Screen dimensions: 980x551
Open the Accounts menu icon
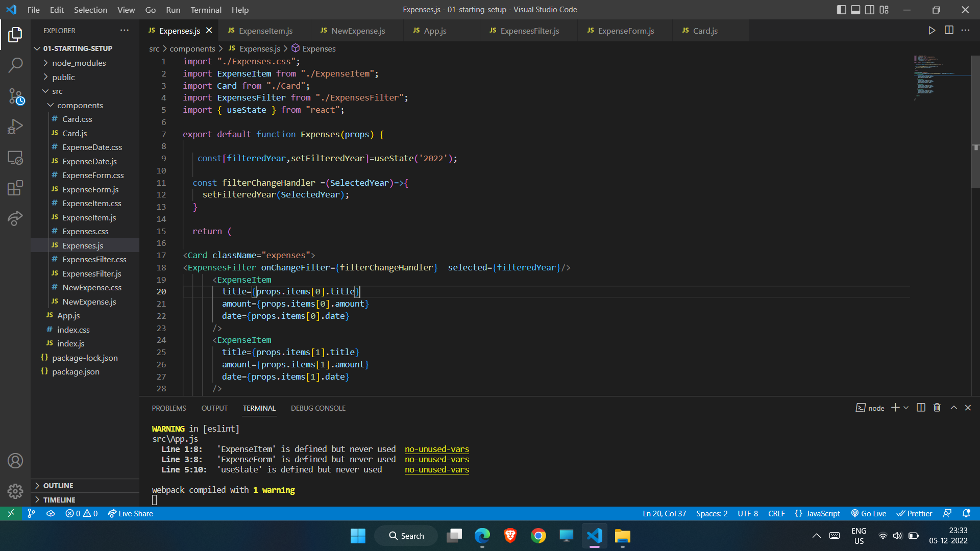click(x=15, y=461)
